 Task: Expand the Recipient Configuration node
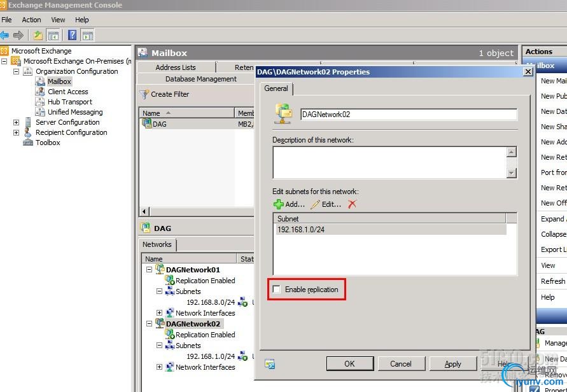point(17,132)
